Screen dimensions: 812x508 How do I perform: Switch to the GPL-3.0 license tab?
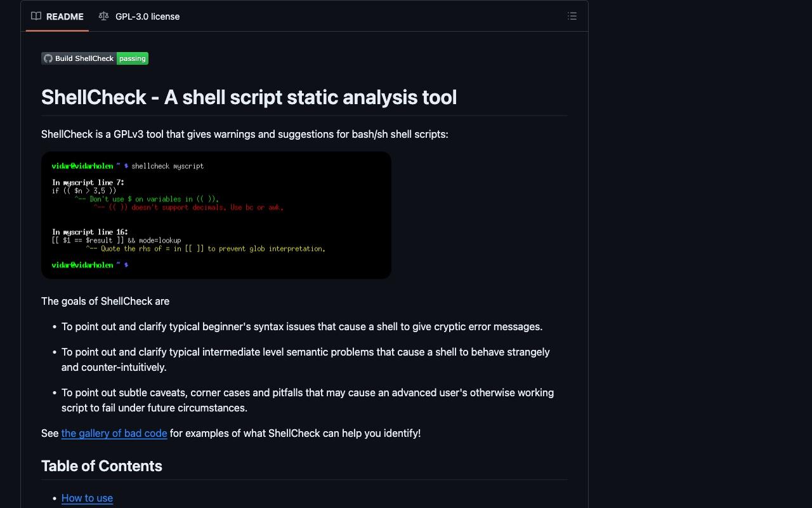pyautogui.click(x=139, y=17)
